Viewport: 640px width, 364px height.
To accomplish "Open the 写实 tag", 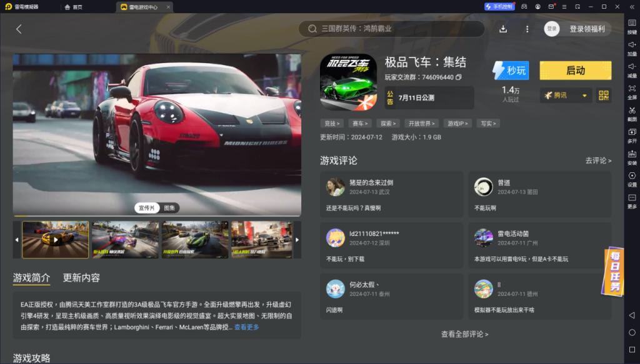I will [x=488, y=124].
